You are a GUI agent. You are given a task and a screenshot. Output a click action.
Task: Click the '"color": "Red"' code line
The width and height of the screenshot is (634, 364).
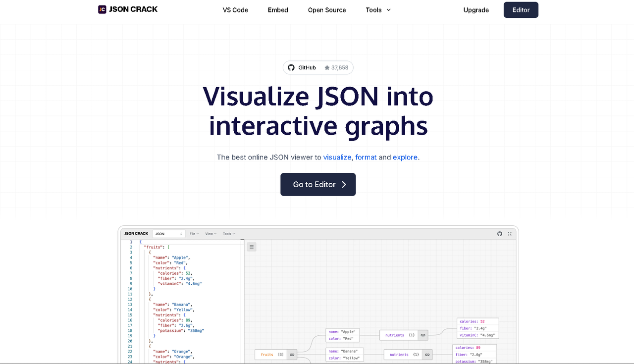[170, 262]
